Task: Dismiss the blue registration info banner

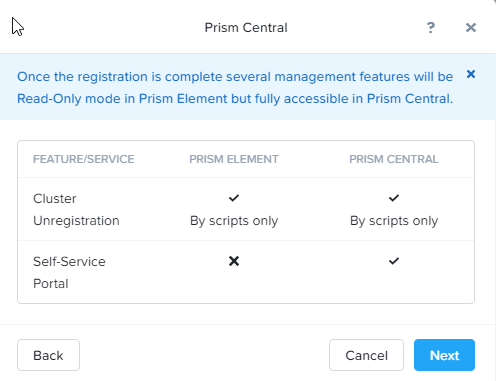Action: pos(471,74)
